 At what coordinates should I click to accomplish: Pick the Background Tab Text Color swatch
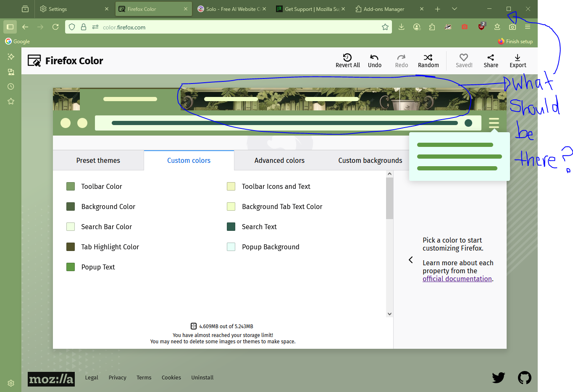click(231, 206)
